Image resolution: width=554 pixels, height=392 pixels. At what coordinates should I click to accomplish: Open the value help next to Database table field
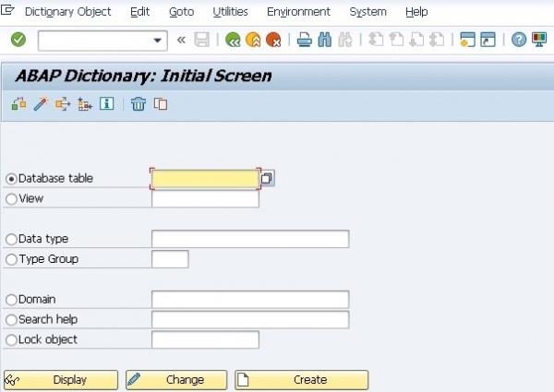click(268, 178)
